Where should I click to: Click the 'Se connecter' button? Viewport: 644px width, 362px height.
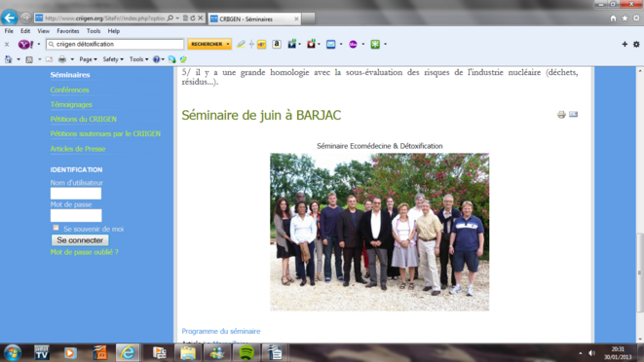[80, 240]
